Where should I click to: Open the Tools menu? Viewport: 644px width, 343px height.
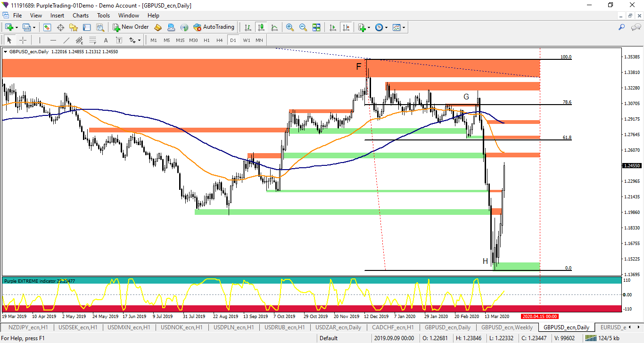103,16
